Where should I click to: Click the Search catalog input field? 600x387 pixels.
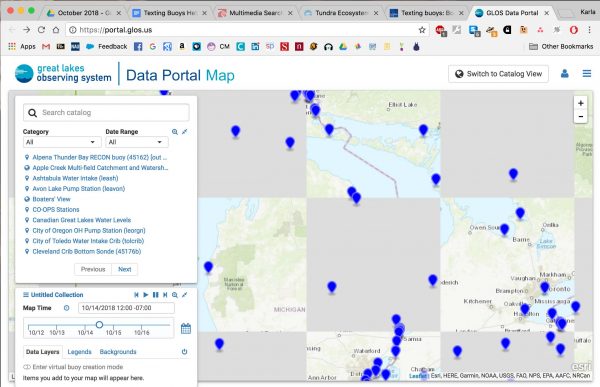point(106,113)
